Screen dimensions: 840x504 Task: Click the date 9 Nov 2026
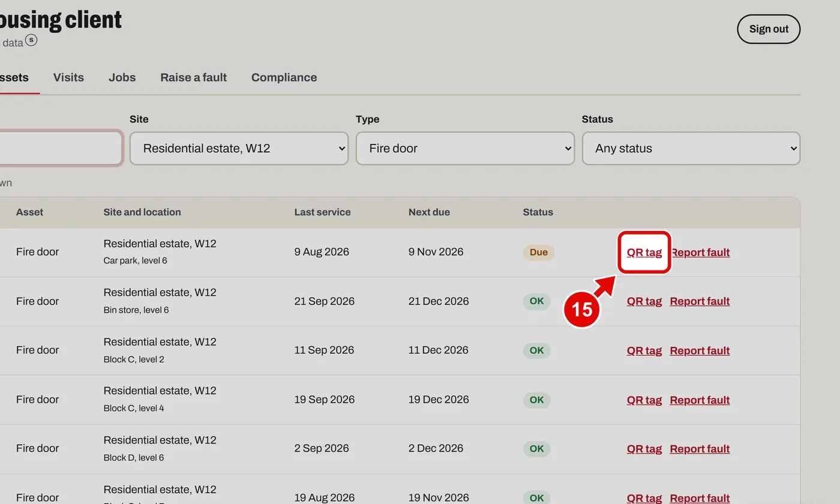coord(436,252)
